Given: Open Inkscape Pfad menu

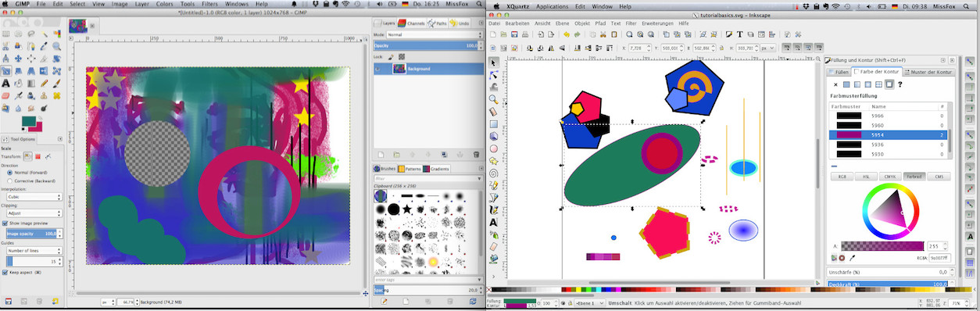Looking at the screenshot, I should coord(600,23).
